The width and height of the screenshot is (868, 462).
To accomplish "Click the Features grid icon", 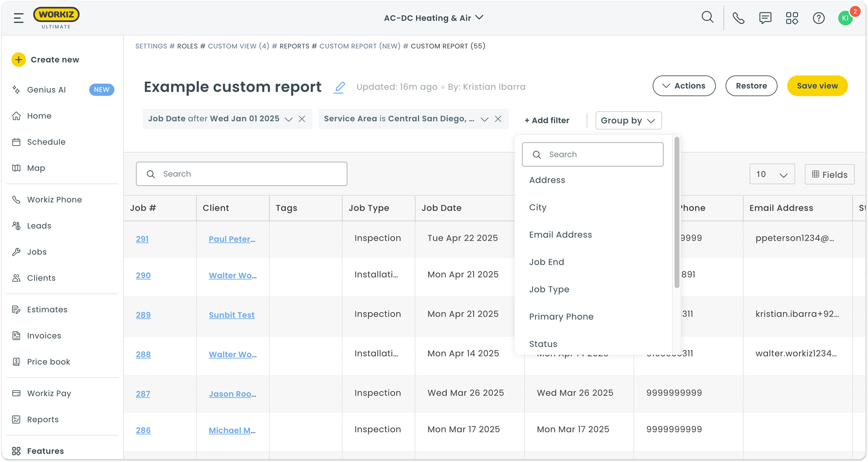I will tap(16, 451).
